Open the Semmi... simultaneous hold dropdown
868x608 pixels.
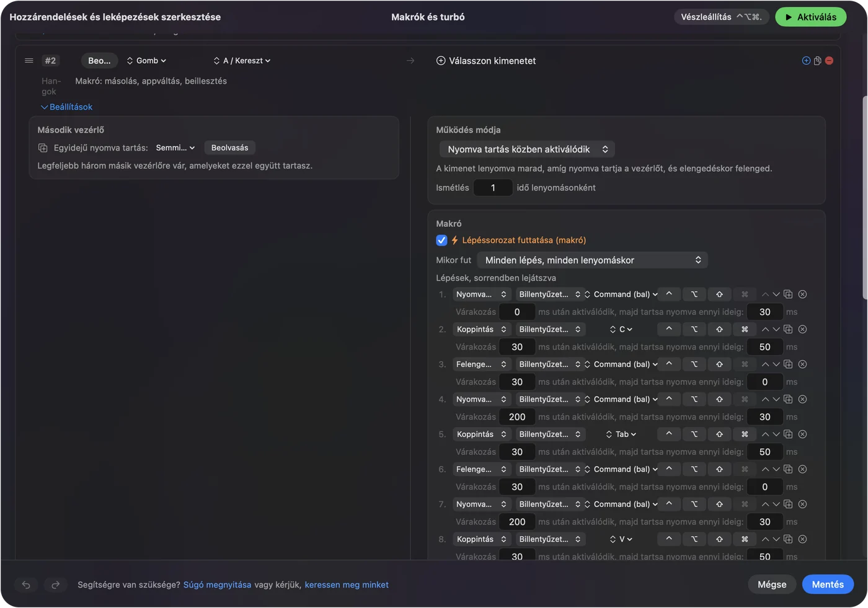click(x=175, y=148)
